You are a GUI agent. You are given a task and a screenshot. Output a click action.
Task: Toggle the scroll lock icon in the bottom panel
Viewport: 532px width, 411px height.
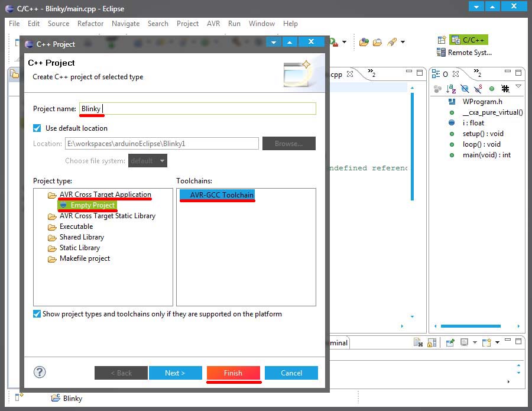[432, 342]
